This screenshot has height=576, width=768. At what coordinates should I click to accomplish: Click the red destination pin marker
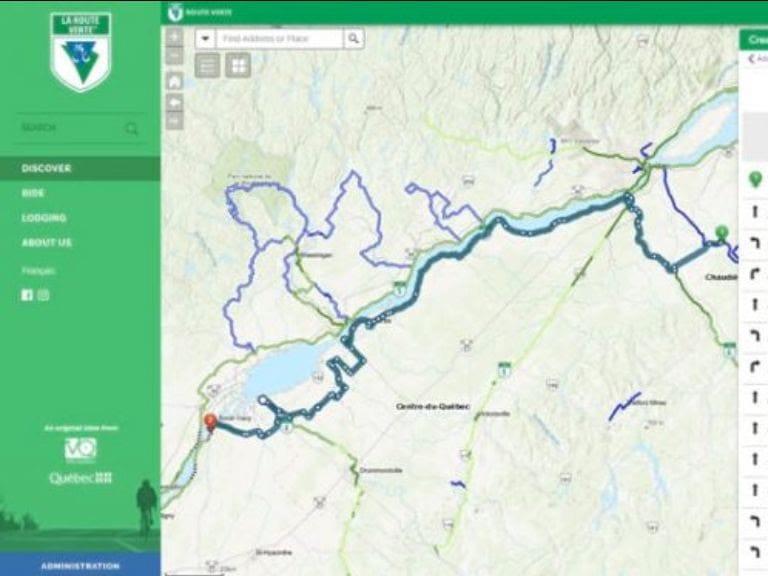pyautogui.click(x=210, y=422)
